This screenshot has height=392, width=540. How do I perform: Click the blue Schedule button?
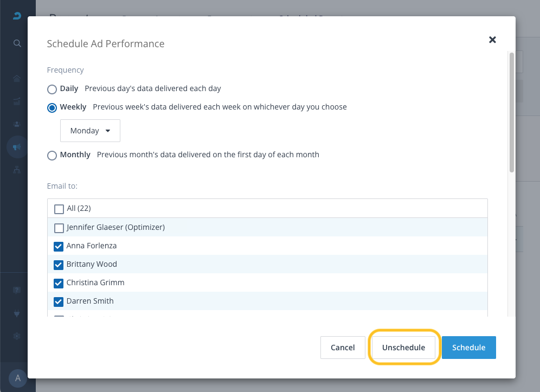pyautogui.click(x=469, y=347)
